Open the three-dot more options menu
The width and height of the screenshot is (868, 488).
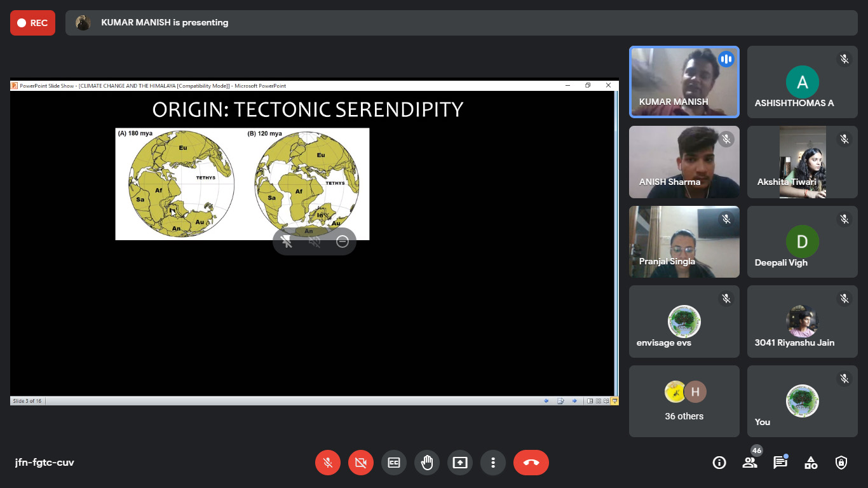pos(493,463)
